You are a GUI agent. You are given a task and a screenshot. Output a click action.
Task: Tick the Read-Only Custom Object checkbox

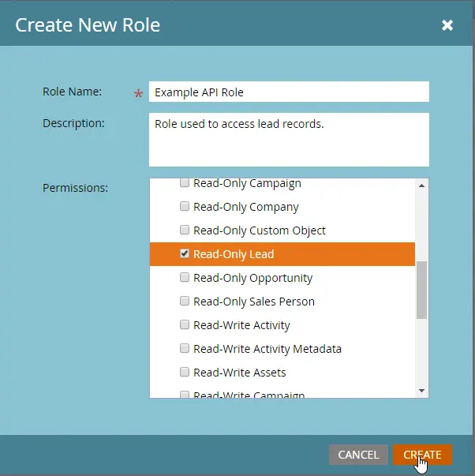click(185, 231)
